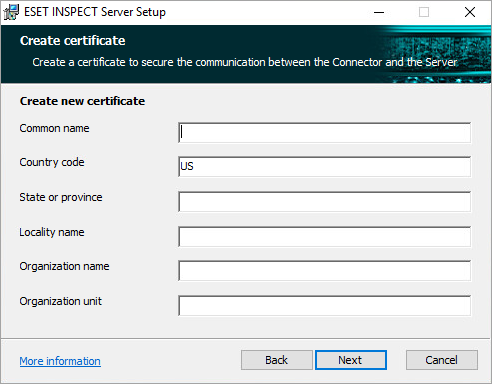The image size is (492, 384).
Task: Go back with the Back button
Action: pos(277,360)
